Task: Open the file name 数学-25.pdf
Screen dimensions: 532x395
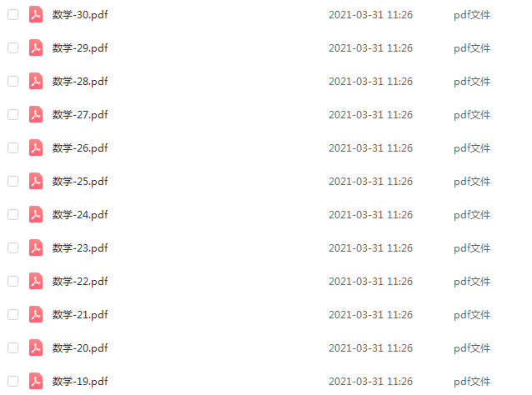Action: [80, 182]
